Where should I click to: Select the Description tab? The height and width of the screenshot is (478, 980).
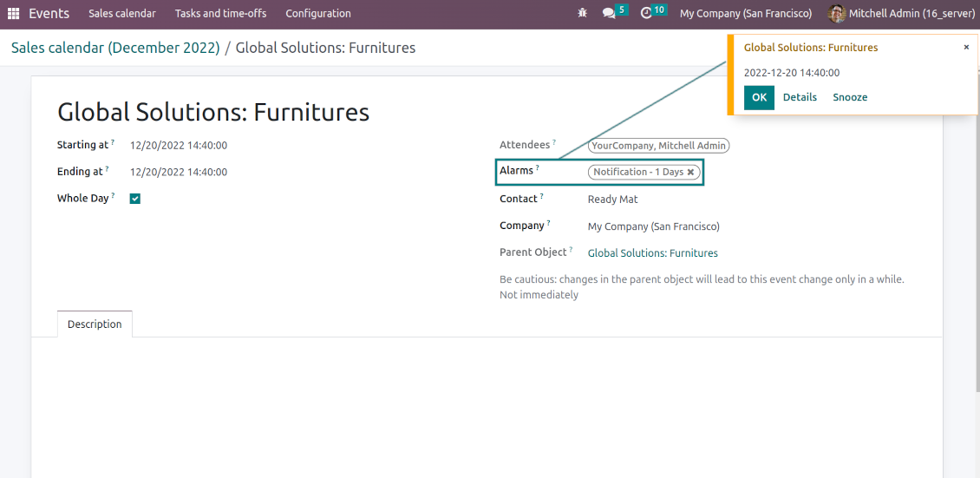(x=95, y=324)
